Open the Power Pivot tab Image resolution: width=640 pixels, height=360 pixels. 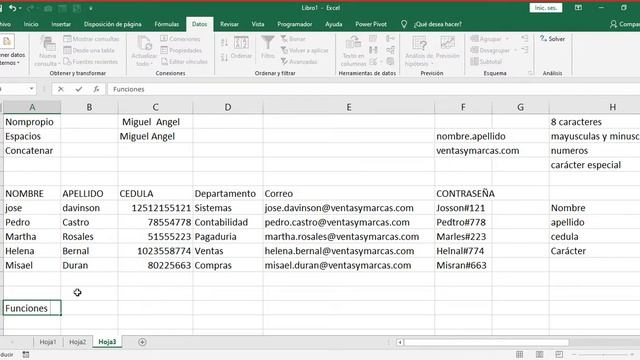(x=371, y=24)
